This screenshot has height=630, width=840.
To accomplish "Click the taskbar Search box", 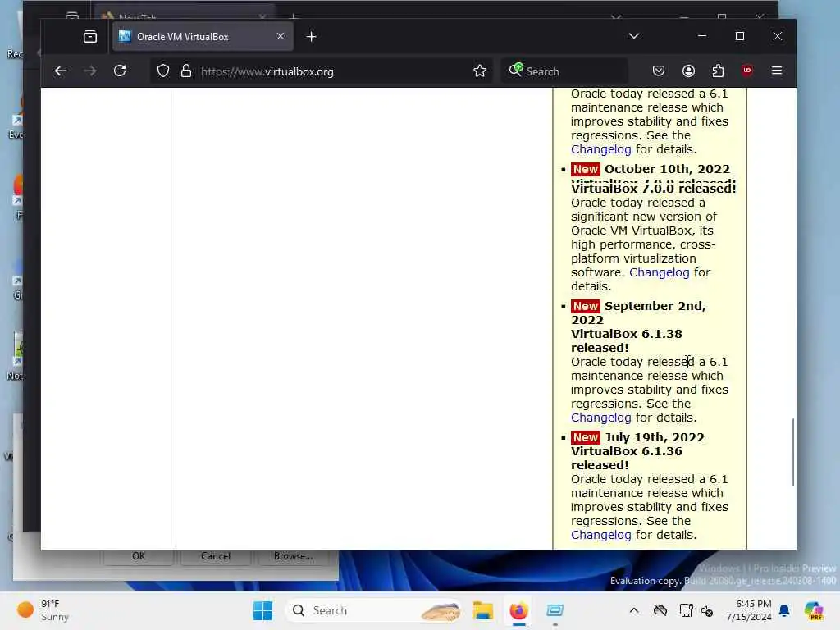I will [x=374, y=610].
